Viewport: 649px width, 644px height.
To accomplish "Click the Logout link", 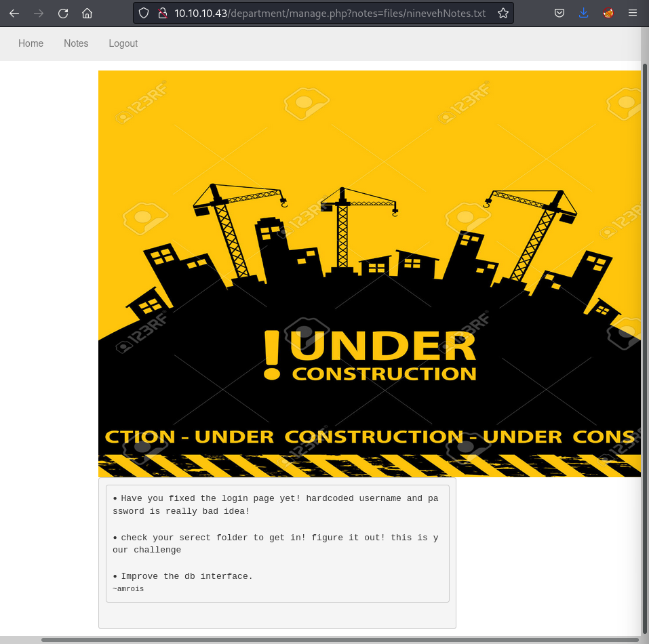I will (123, 43).
